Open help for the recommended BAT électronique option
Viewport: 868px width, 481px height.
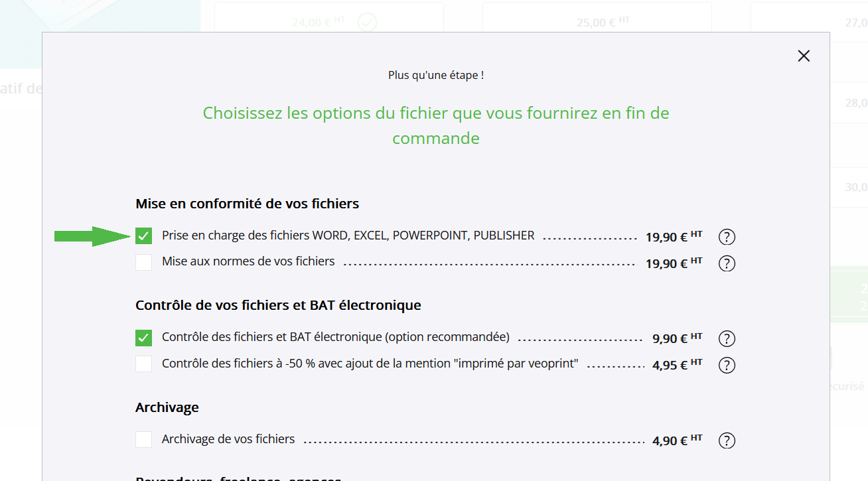click(727, 339)
